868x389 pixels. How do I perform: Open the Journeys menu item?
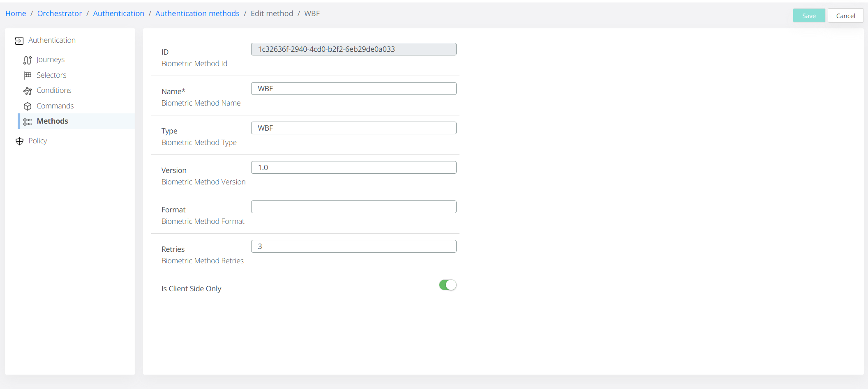(x=50, y=60)
